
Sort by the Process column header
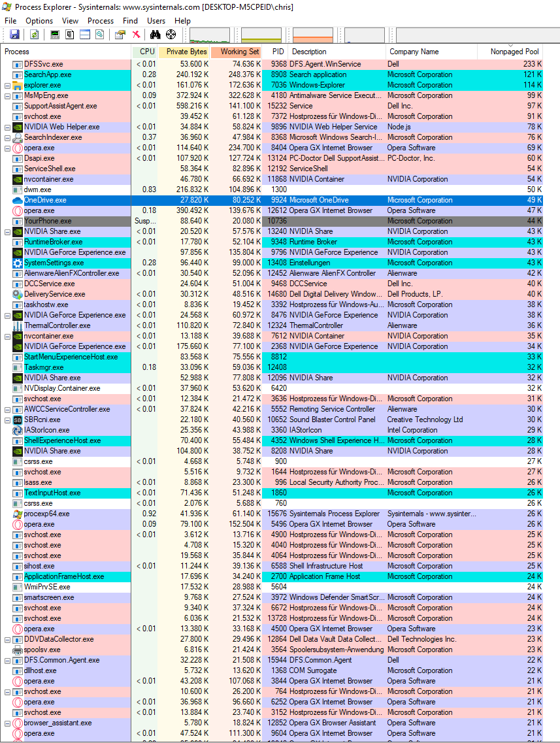point(66,52)
